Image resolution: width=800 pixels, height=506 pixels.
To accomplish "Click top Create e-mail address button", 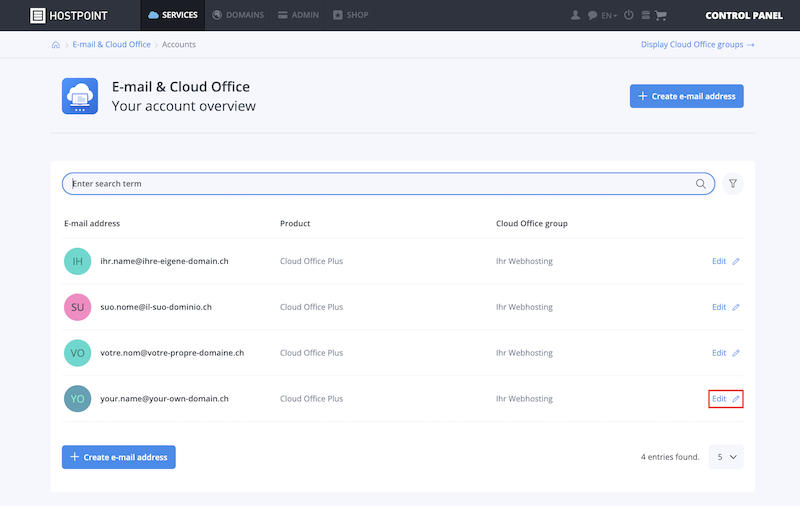I will coord(686,96).
